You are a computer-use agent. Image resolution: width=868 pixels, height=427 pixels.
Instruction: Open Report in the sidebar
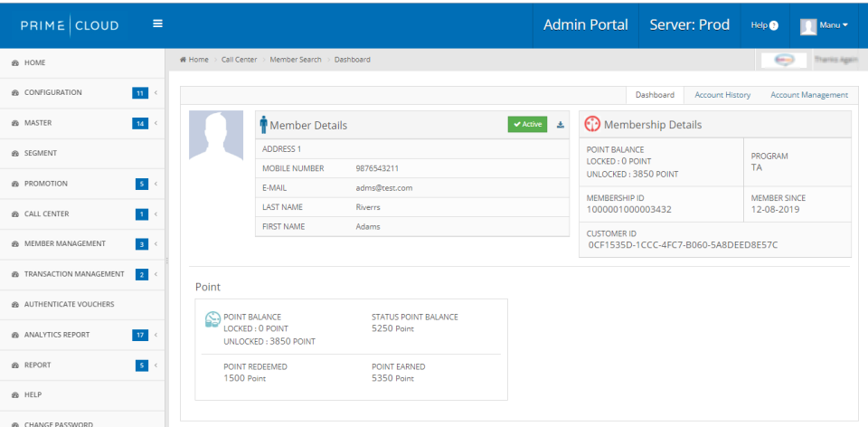pos(82,365)
